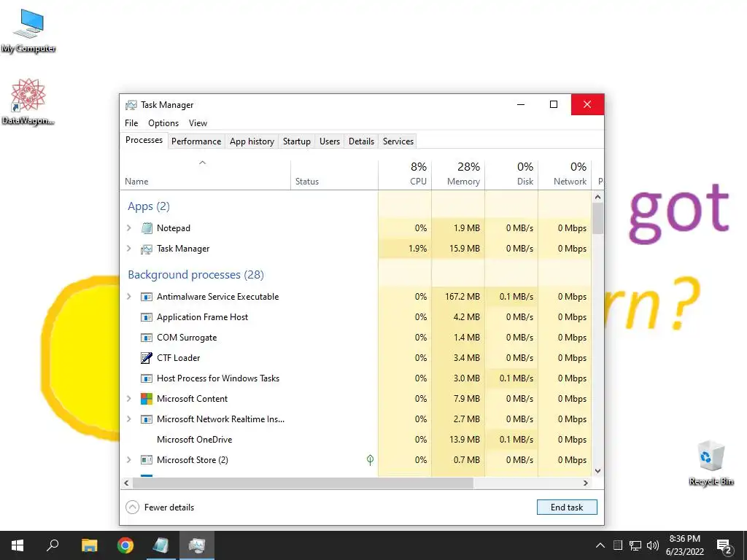
Task: Click the green leaf suspended status icon
Action: pyautogui.click(x=370, y=459)
